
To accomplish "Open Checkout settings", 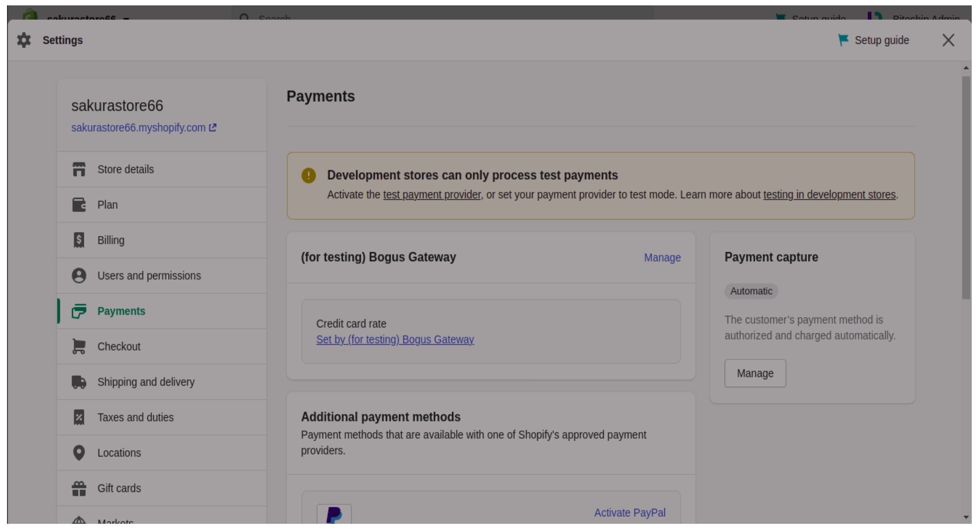I will click(x=162, y=346).
